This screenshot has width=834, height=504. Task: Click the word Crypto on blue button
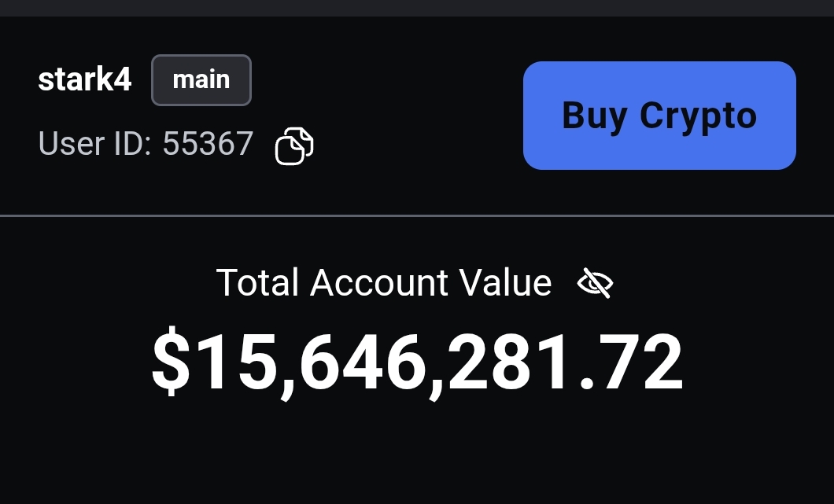(x=698, y=117)
